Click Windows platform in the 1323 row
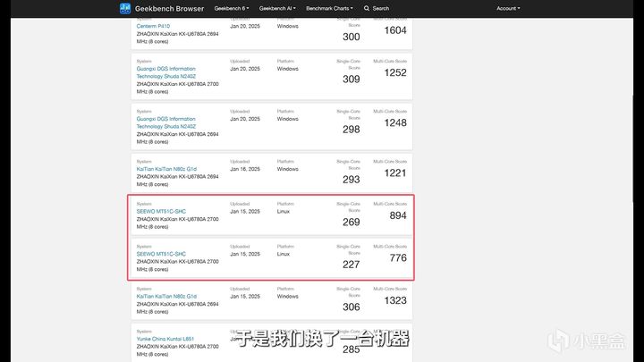Screen dimensions: 644x362 [x=287, y=297]
